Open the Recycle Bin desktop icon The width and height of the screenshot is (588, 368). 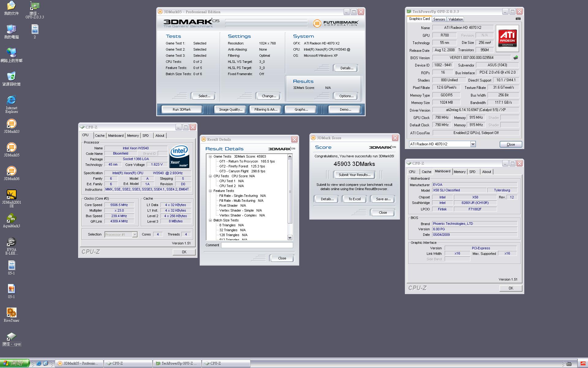tap(11, 79)
